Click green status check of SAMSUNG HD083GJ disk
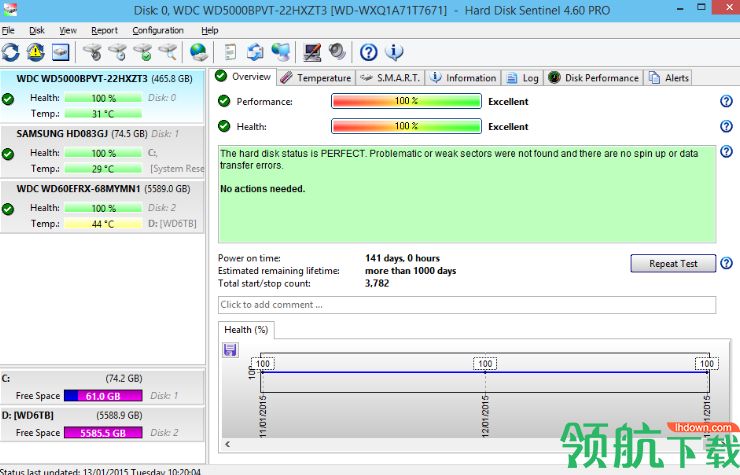This screenshot has width=740, height=475. click(x=8, y=154)
